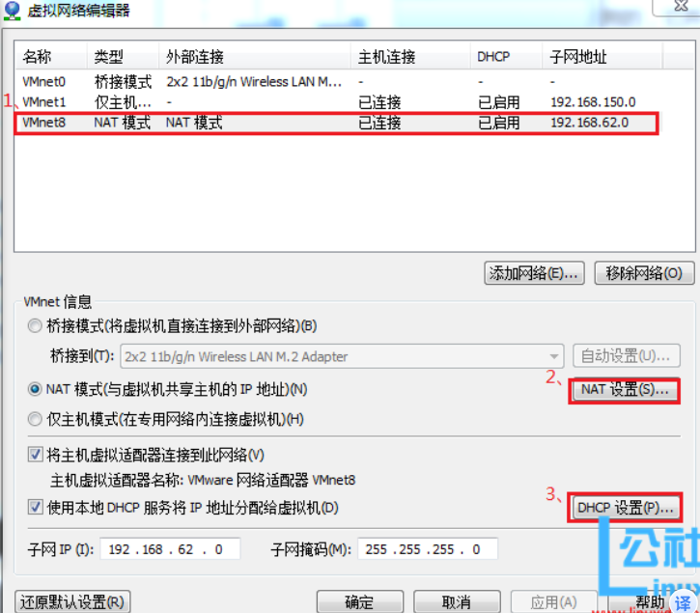This screenshot has width=700, height=613.
Task: Click 已连接 cell in VMnet8 row
Action: [x=379, y=123]
